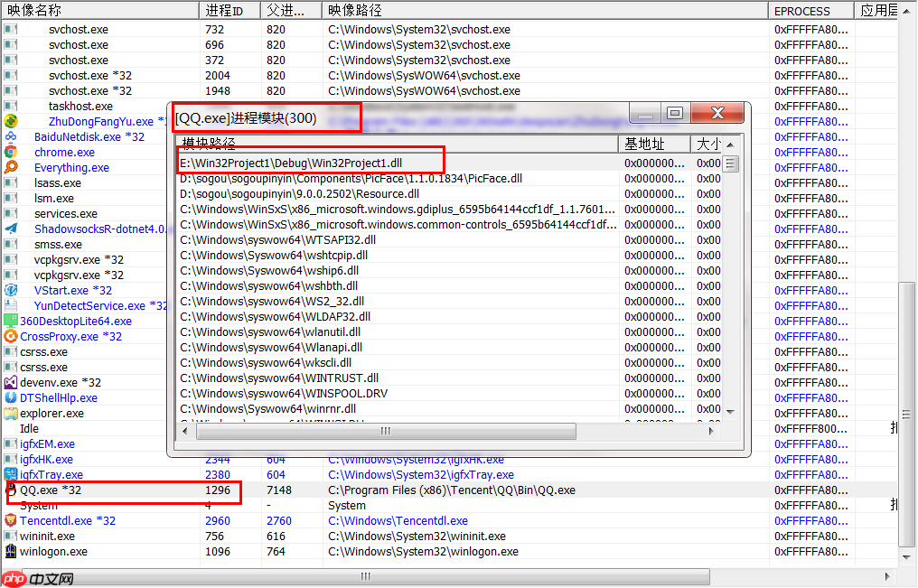
Task: Click the CrossProxy.exe icon
Action: (9, 336)
